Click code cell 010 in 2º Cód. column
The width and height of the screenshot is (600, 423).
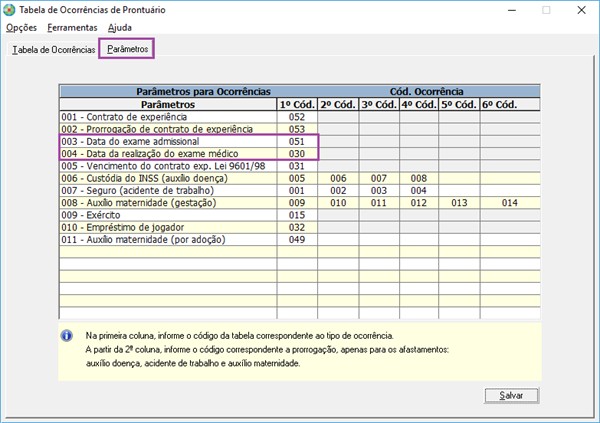click(x=338, y=203)
